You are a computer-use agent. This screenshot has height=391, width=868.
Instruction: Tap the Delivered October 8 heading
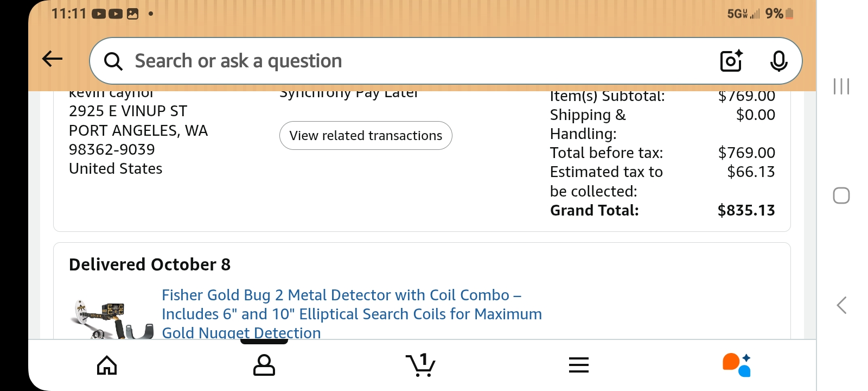tap(150, 264)
